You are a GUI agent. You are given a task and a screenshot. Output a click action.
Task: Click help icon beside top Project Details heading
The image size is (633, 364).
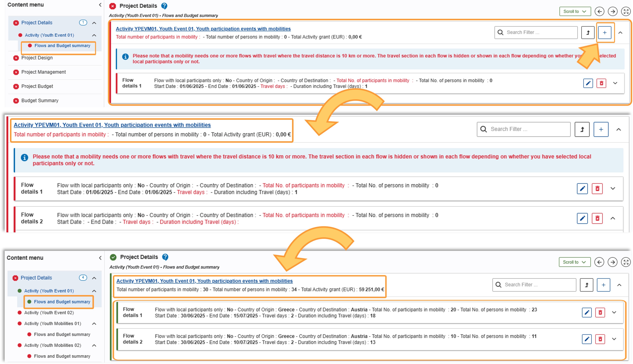click(x=164, y=6)
